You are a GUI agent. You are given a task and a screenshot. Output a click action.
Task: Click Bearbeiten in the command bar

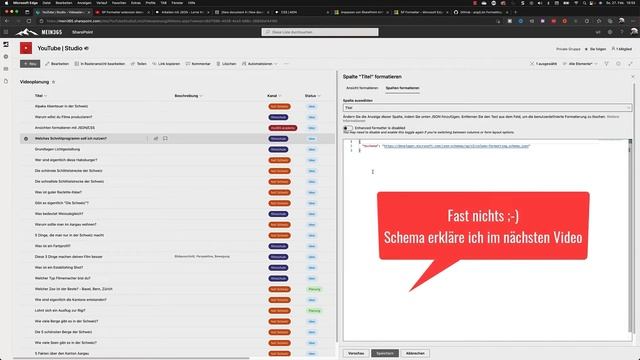point(57,64)
